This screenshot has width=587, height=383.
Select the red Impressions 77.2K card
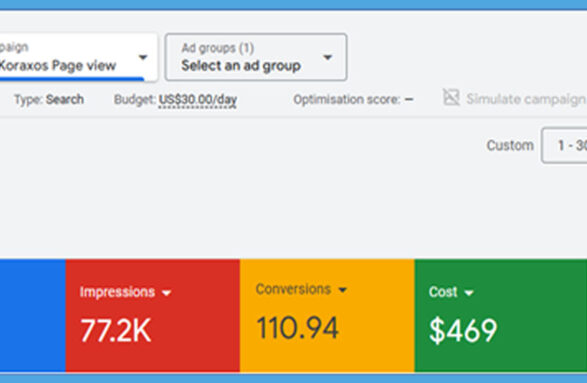153,316
